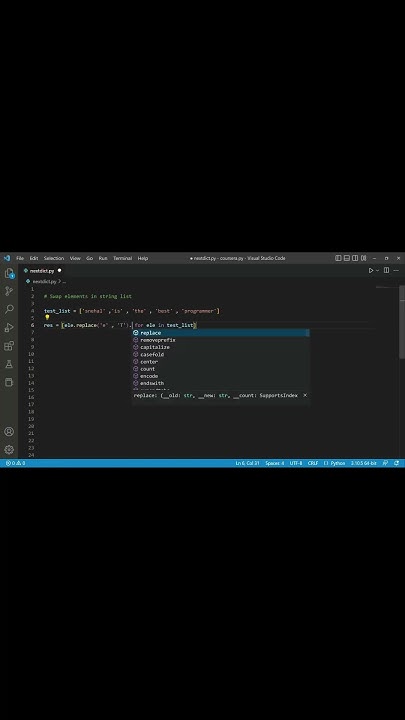Open the Edit menu
Screen dimensions: 405x720
[x=34, y=258]
